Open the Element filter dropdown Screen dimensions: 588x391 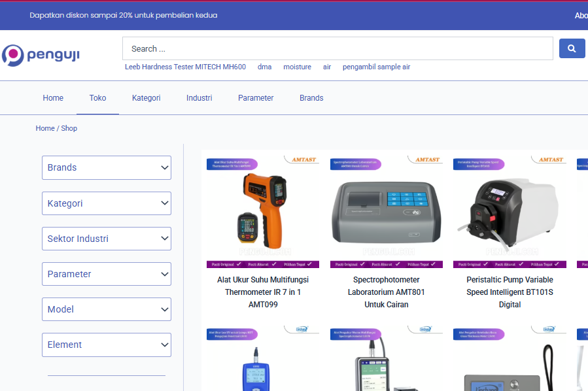pos(107,345)
